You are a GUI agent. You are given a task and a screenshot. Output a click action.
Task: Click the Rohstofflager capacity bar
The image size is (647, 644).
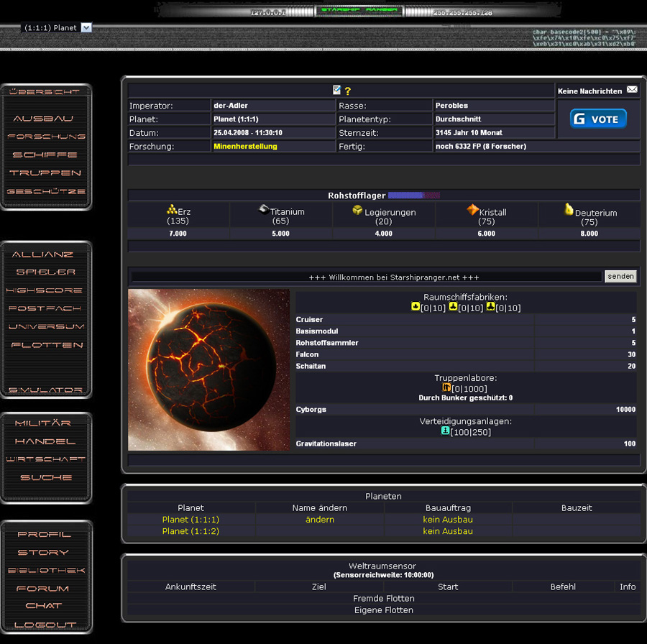413,195
